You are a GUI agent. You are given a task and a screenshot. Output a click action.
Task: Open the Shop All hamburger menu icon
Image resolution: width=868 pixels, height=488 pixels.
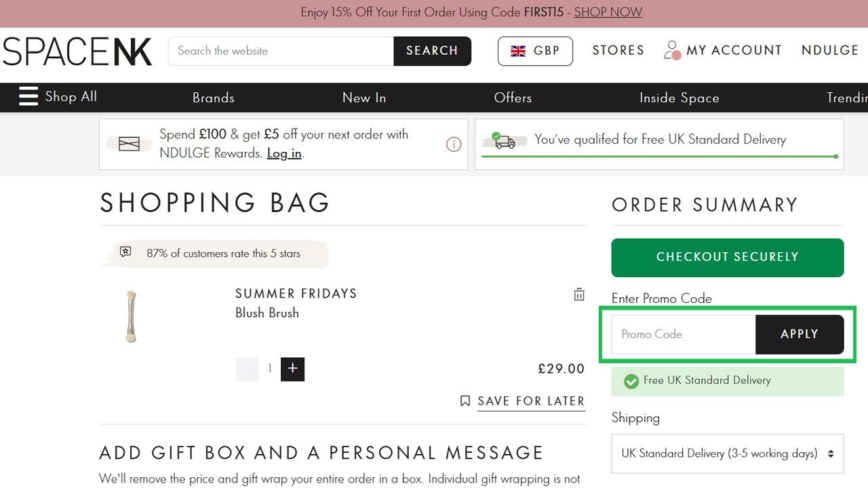click(x=28, y=97)
